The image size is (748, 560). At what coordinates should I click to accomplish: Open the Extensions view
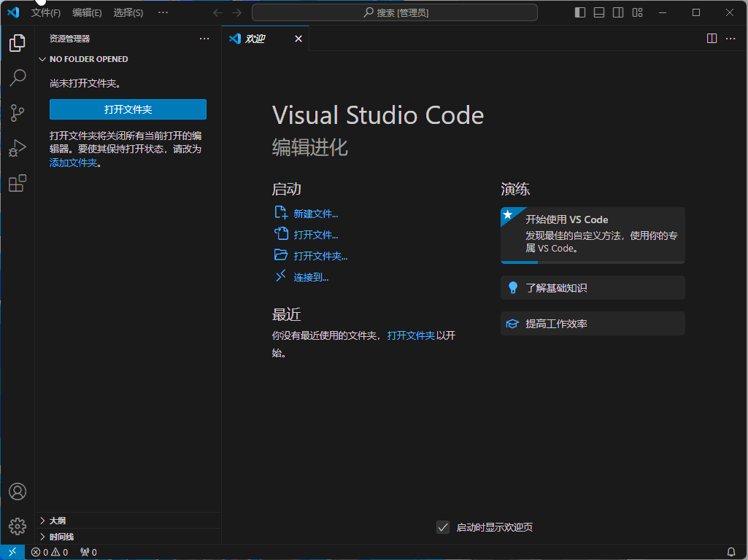click(x=18, y=184)
